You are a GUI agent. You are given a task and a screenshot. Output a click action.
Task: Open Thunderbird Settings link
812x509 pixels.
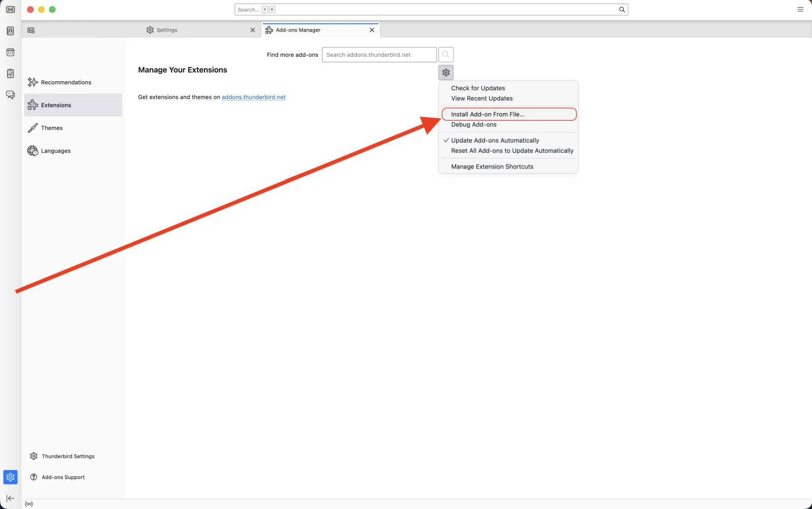[62, 456]
